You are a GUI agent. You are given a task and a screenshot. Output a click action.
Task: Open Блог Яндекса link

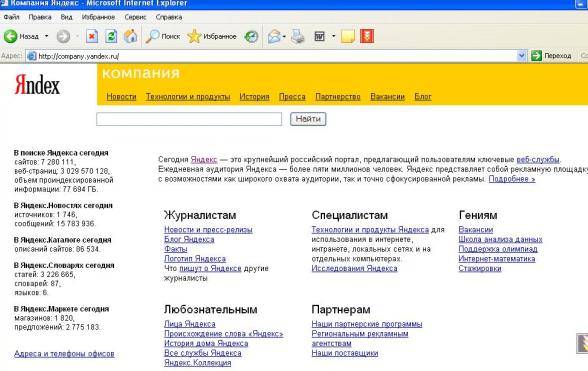coord(189,239)
